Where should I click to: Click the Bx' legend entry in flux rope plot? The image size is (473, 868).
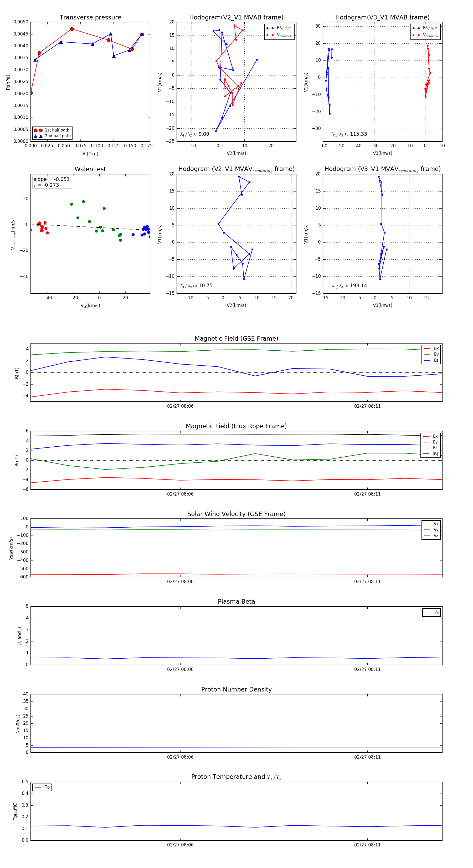point(431,436)
